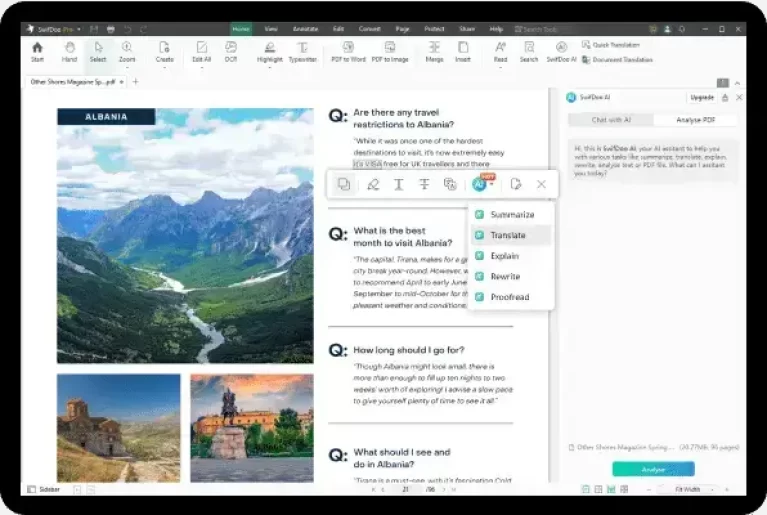Image resolution: width=767 pixels, height=515 pixels.
Task: Apply strikethrough from the floating toolbar
Action: pyautogui.click(x=424, y=184)
